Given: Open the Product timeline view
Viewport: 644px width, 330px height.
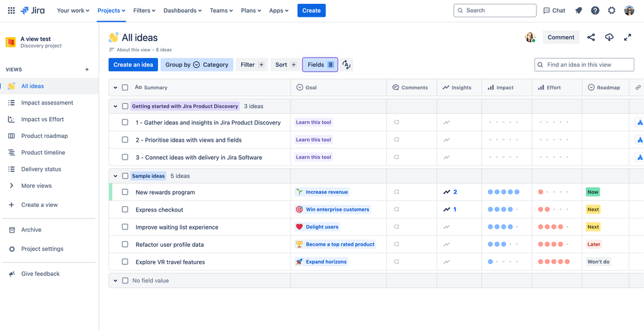Looking at the screenshot, I should (49, 153).
